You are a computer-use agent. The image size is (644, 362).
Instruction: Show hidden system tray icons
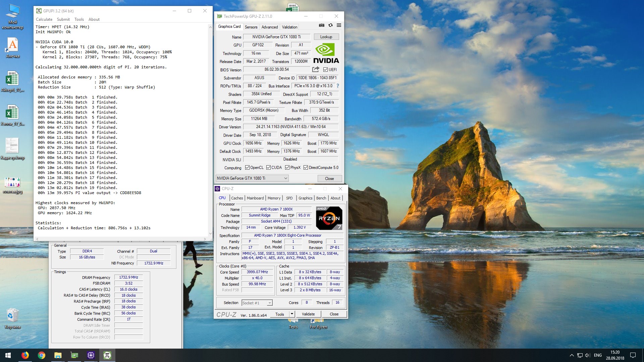(x=572, y=355)
